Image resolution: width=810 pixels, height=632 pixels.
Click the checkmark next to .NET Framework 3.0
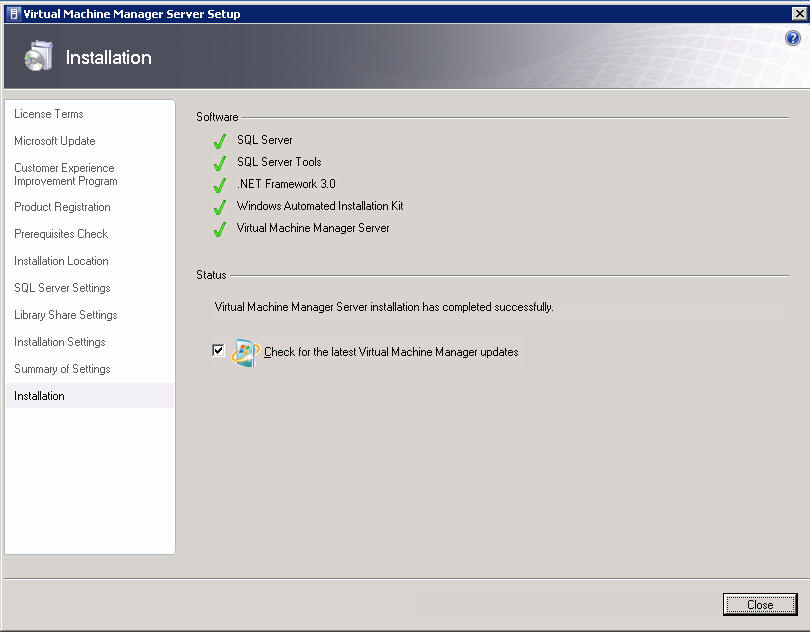click(x=220, y=184)
